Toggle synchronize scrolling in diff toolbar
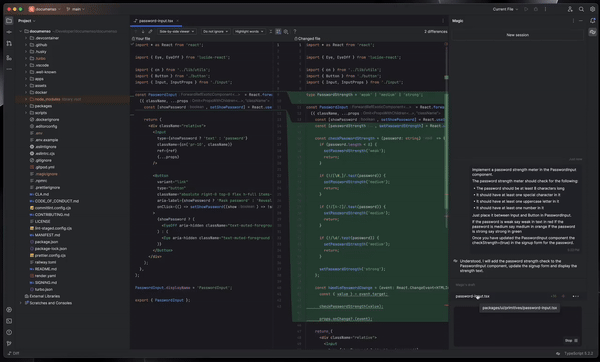 (x=278, y=31)
